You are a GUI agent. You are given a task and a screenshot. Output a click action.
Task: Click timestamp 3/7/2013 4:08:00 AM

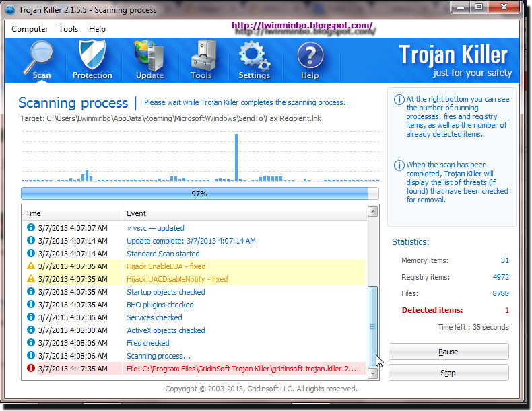tap(73, 330)
